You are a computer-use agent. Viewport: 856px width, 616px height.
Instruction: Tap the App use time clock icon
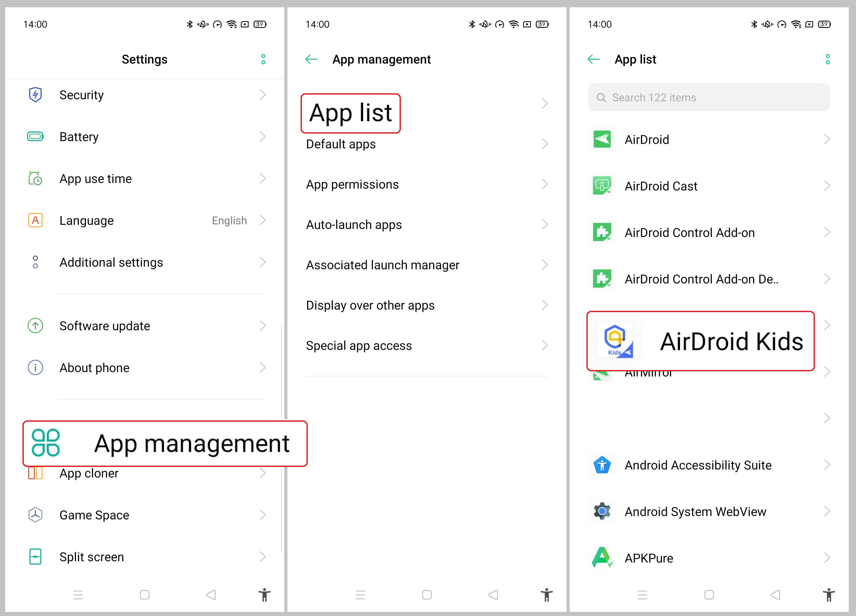coord(35,179)
